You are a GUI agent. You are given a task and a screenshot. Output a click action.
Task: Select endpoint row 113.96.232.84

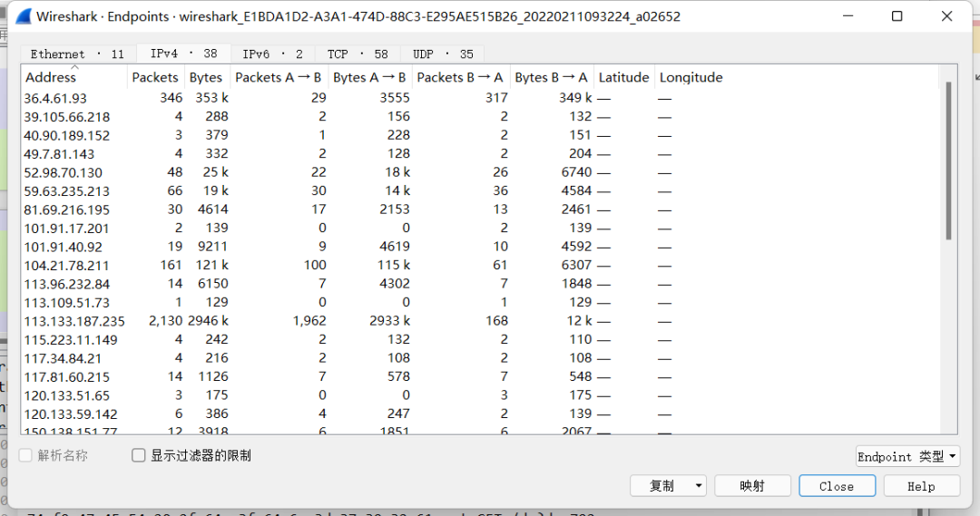(x=479, y=284)
